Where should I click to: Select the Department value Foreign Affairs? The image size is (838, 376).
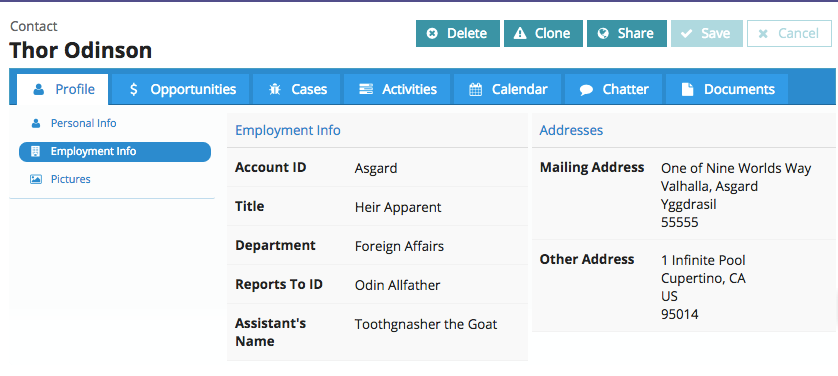pyautogui.click(x=399, y=246)
